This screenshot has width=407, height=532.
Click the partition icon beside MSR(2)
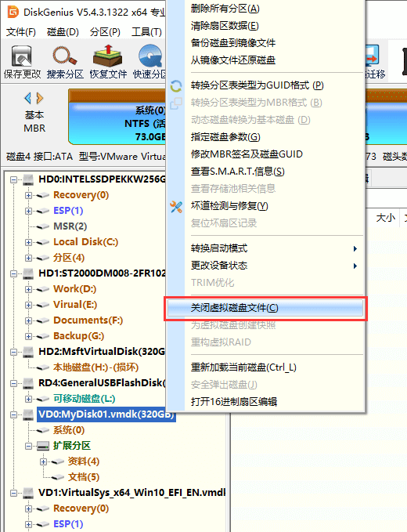tap(43, 226)
